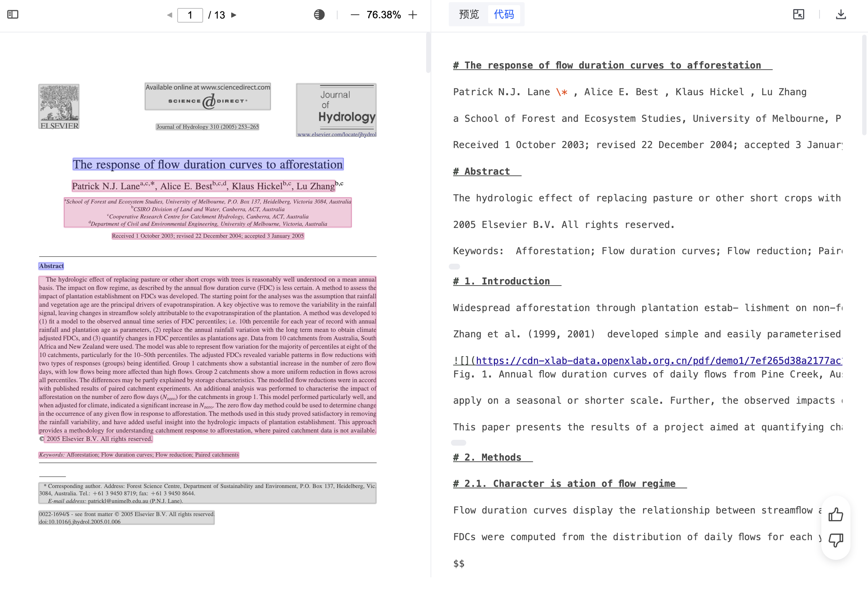Click the affiliations block in PDF
This screenshot has width=868, height=589.
208,212
